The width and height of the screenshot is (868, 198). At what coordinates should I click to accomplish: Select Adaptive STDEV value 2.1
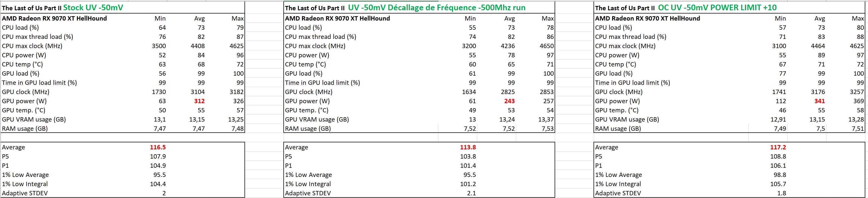click(x=471, y=193)
